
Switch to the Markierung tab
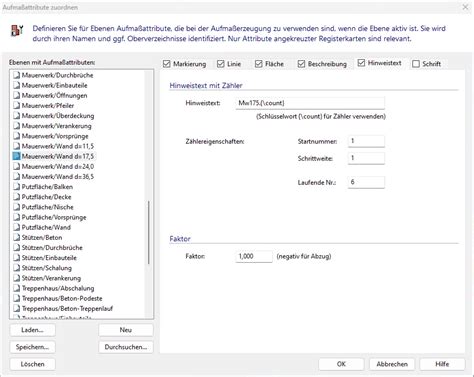(190, 64)
